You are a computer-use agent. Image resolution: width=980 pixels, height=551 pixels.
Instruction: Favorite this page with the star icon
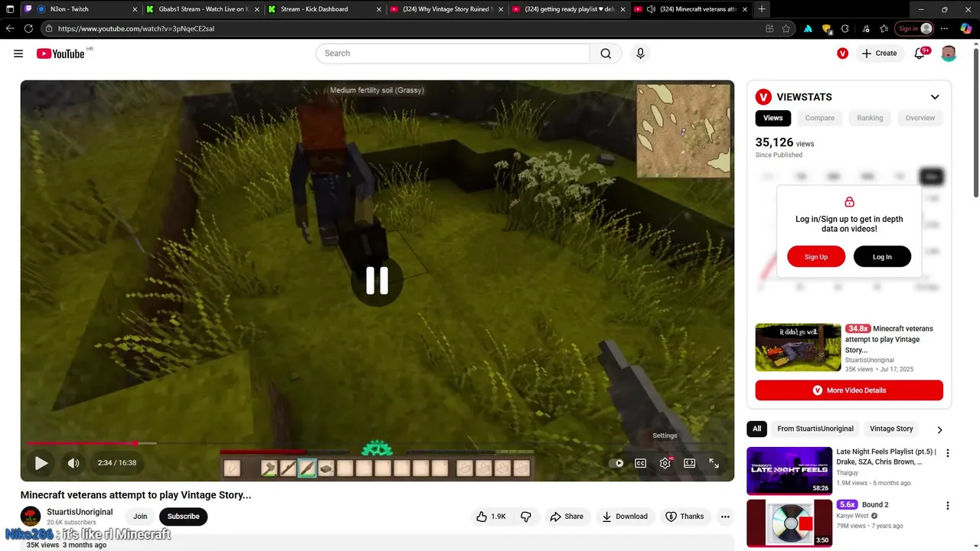click(x=786, y=28)
